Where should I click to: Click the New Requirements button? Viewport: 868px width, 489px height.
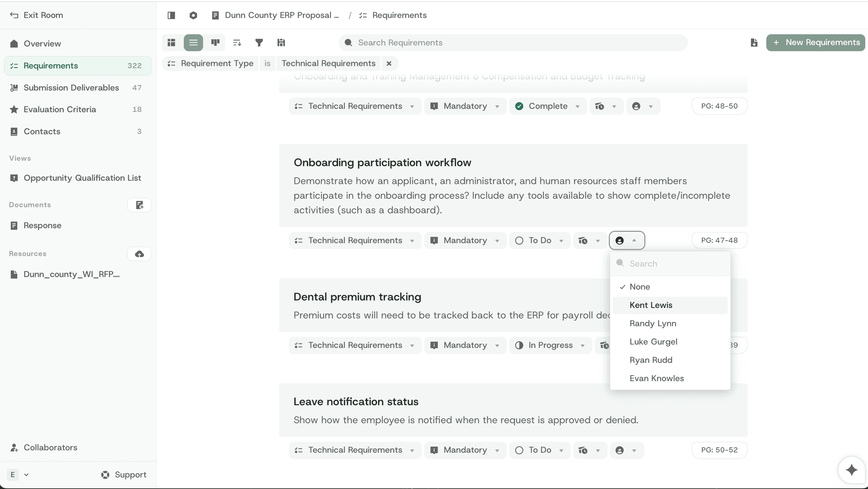816,42
